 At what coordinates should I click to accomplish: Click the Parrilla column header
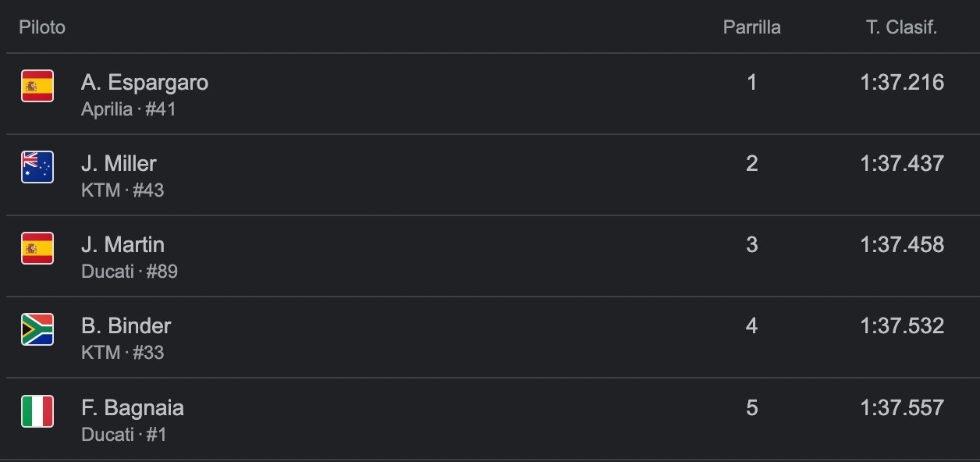[x=752, y=27]
